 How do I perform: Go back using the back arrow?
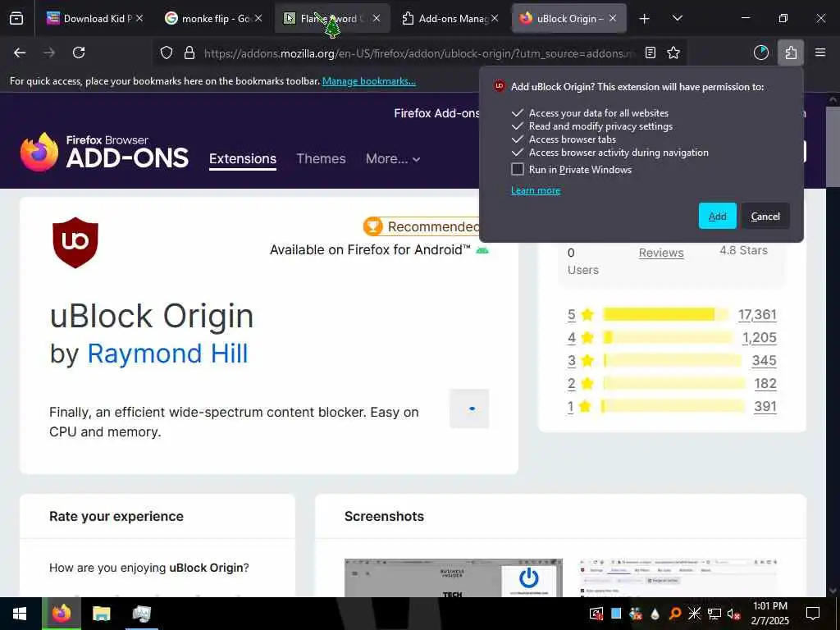[20, 52]
